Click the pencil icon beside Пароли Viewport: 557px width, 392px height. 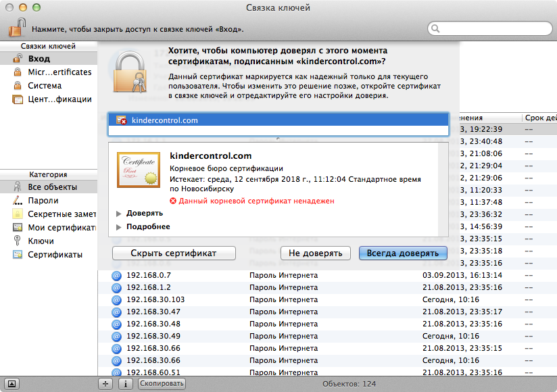point(18,201)
